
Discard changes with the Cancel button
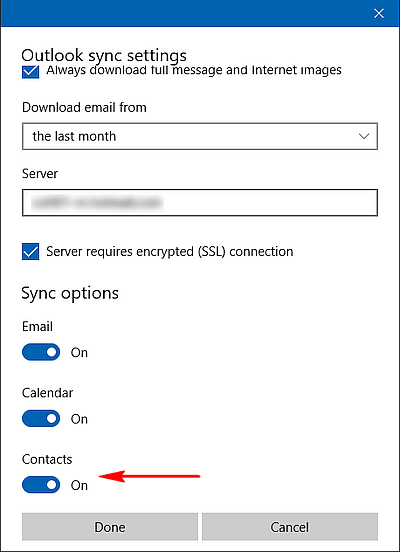[x=290, y=527]
